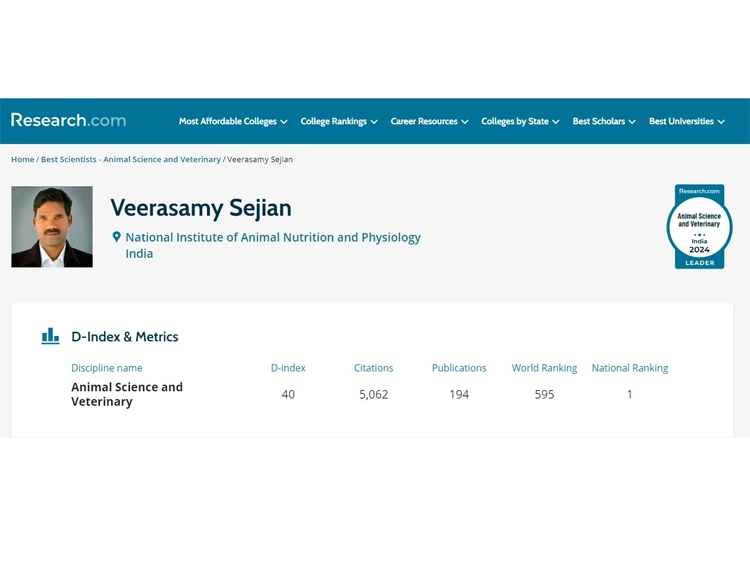The width and height of the screenshot is (750, 574).
Task: Click the Publications column header
Action: coord(459,368)
